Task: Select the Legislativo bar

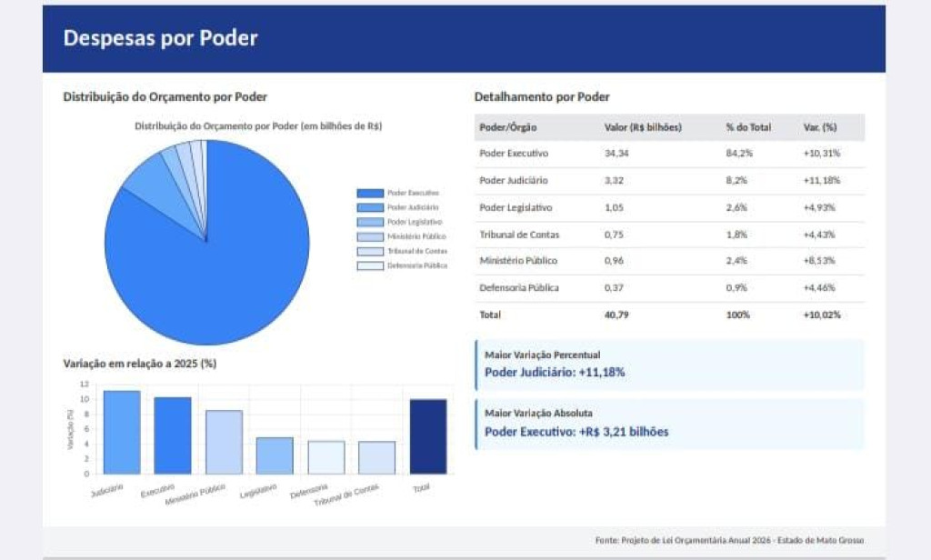Action: coord(275,455)
